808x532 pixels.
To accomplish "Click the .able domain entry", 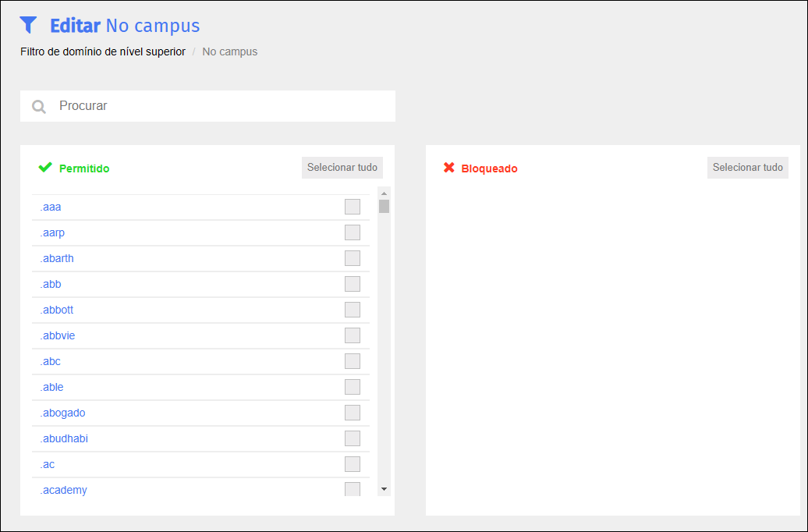I will click(51, 387).
